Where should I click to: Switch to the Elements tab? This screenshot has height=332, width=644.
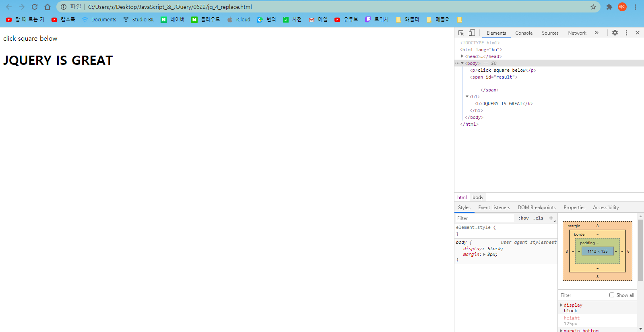click(496, 33)
